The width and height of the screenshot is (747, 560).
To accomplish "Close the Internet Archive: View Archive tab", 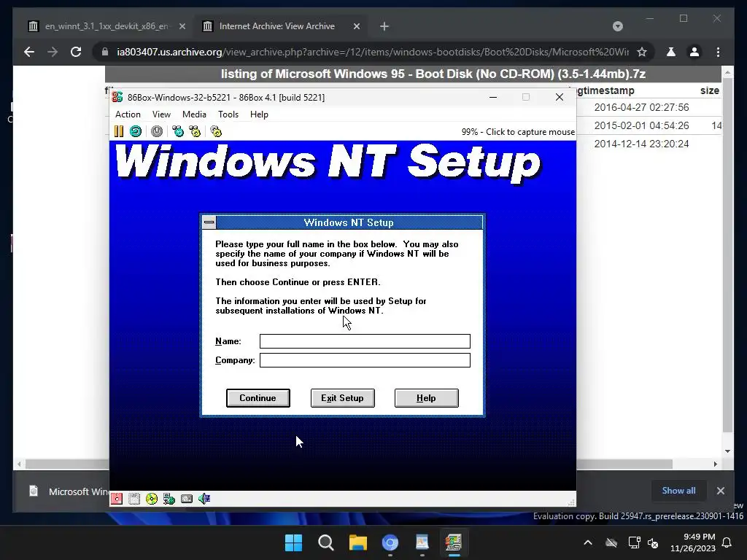I will pyautogui.click(x=356, y=26).
